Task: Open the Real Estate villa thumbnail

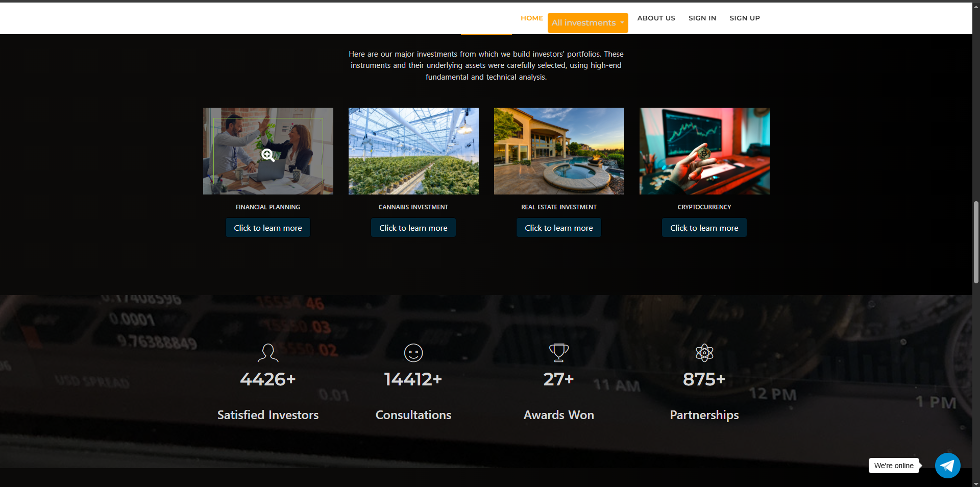Action: click(559, 151)
